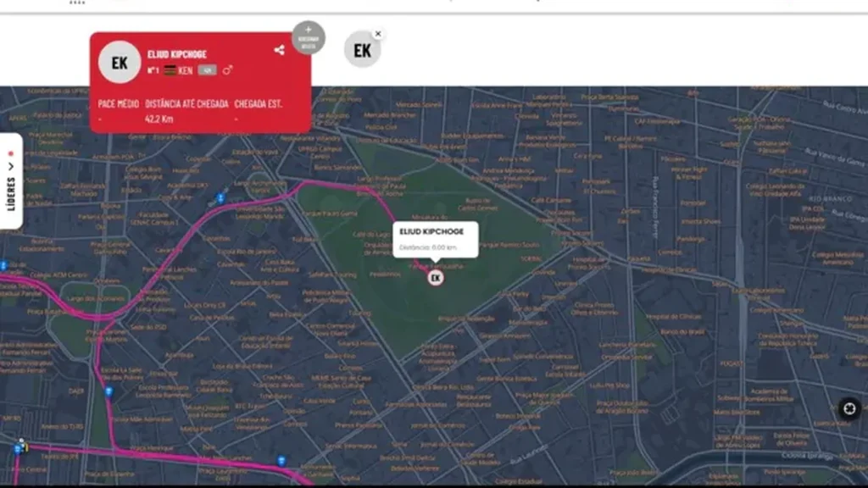Expand the Líderes side panel chevron
The width and height of the screenshot is (868, 488).
[x=10, y=167]
